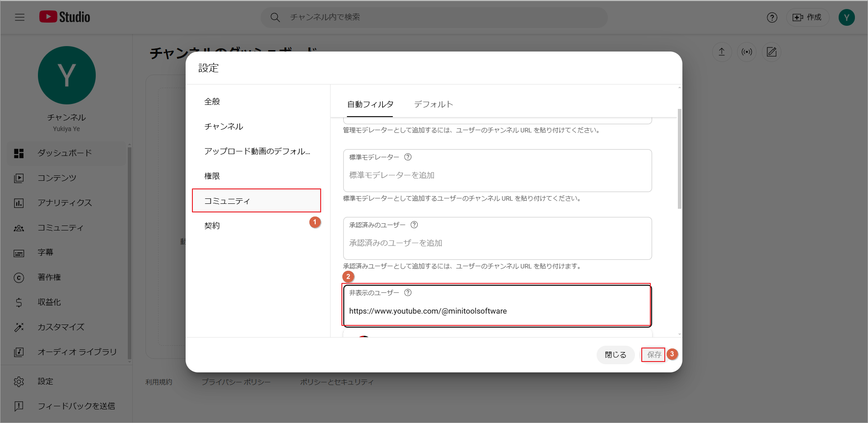Viewport: 868px width, 423px height.
Task: Click the 非表示のユーザー help icon
Action: [x=408, y=293]
